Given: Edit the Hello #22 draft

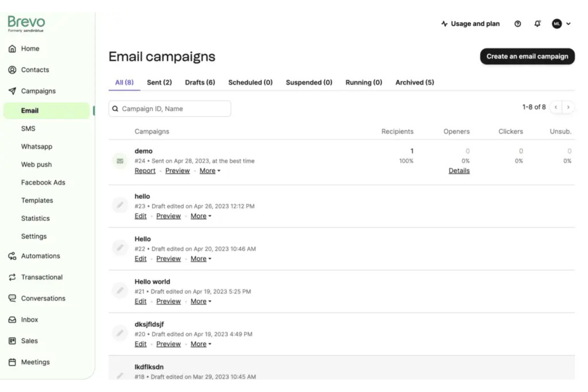Looking at the screenshot, I should (x=141, y=259).
